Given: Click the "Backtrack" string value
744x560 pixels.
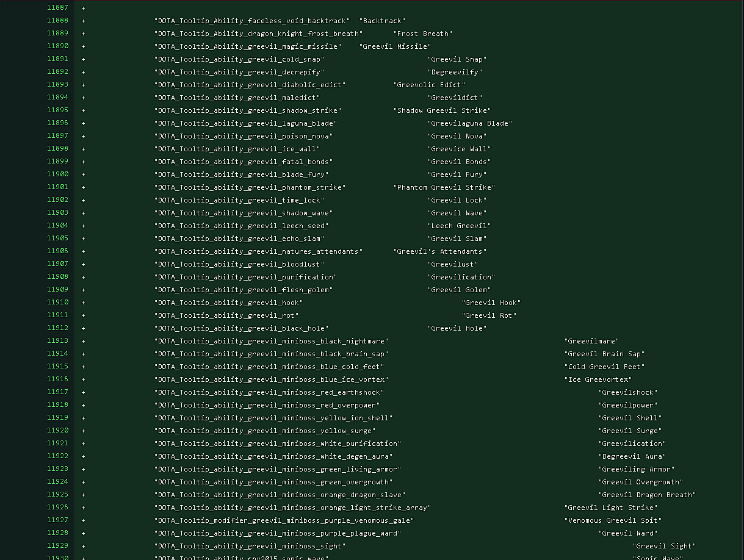Looking at the screenshot, I should click(x=382, y=21).
